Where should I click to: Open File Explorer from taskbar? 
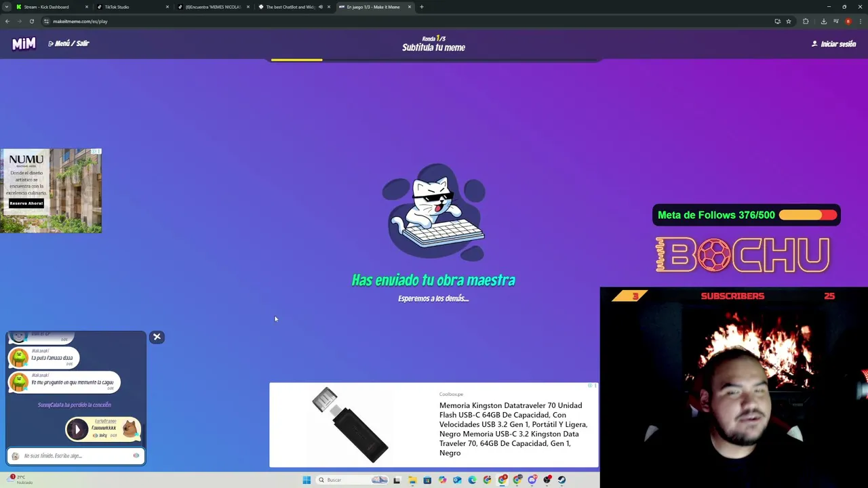[x=412, y=480]
